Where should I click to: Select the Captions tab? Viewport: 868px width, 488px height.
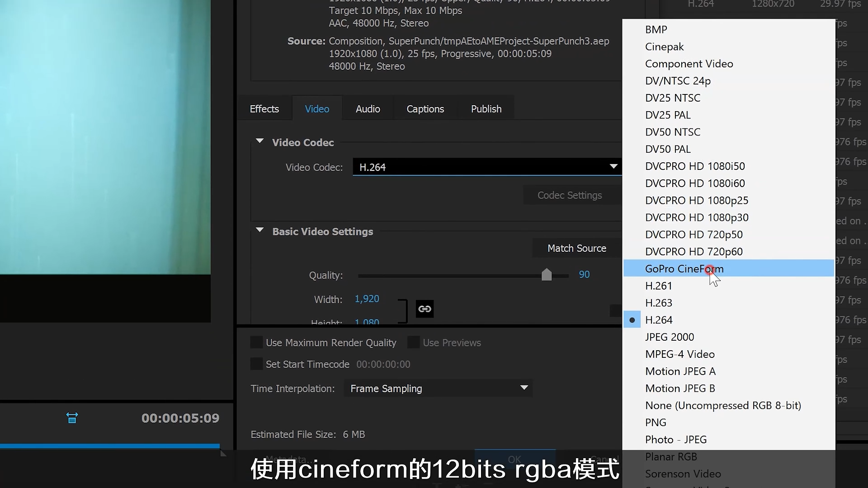(x=425, y=109)
